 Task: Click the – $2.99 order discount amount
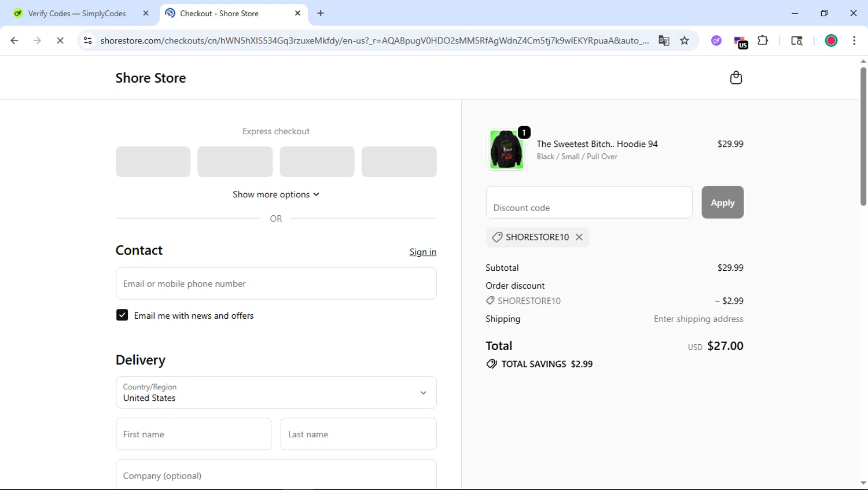[x=729, y=301]
